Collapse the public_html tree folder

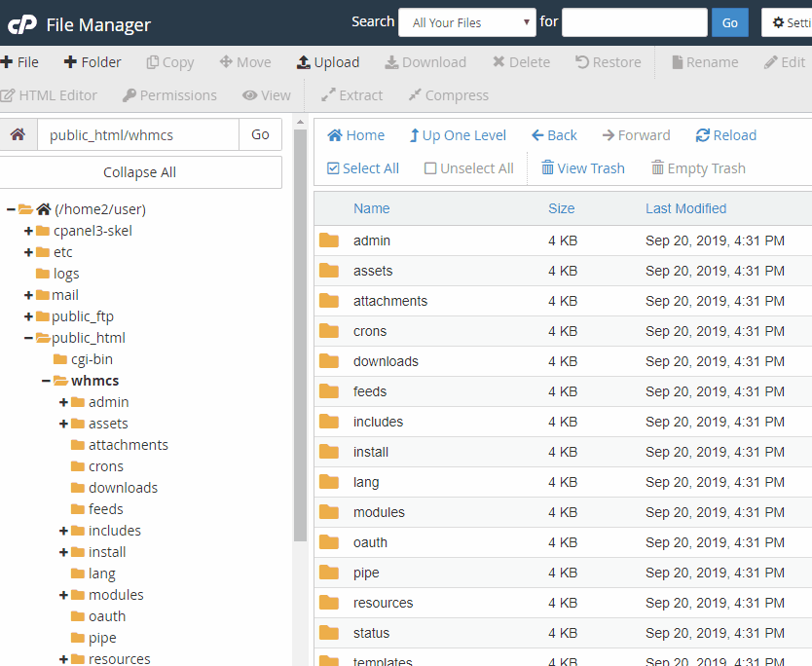[x=28, y=338]
